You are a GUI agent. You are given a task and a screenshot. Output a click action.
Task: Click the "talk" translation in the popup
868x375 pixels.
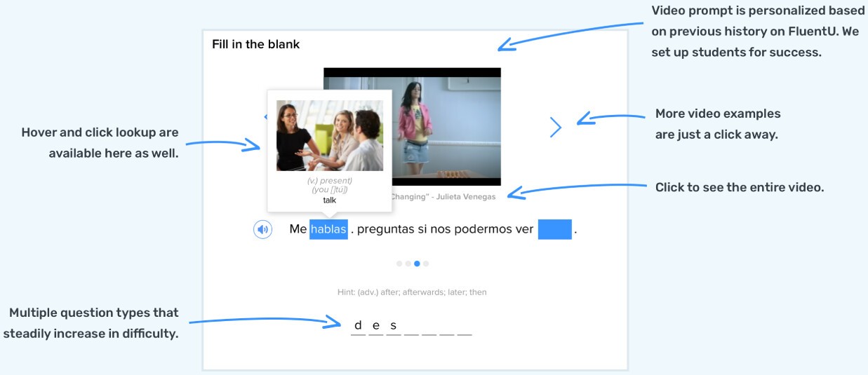(329, 200)
